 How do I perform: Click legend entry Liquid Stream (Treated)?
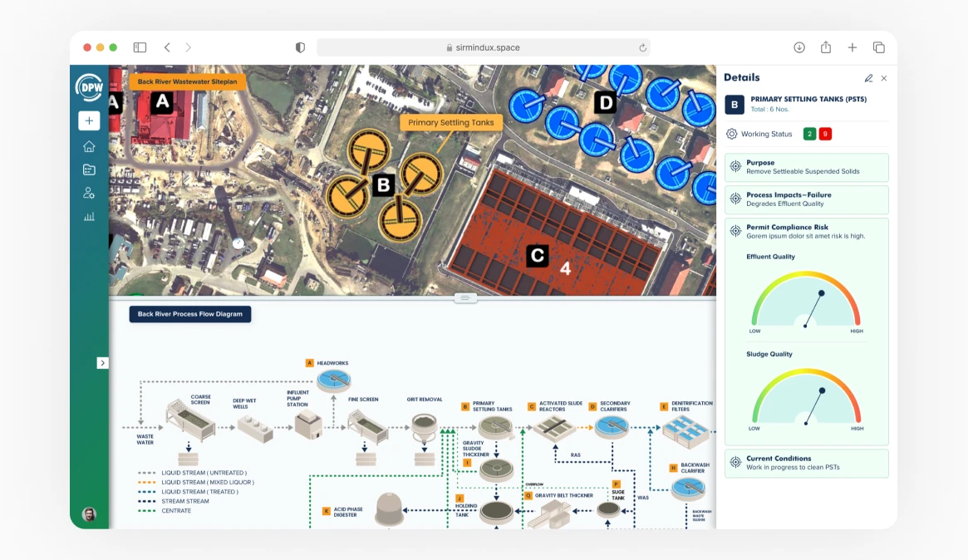188,492
